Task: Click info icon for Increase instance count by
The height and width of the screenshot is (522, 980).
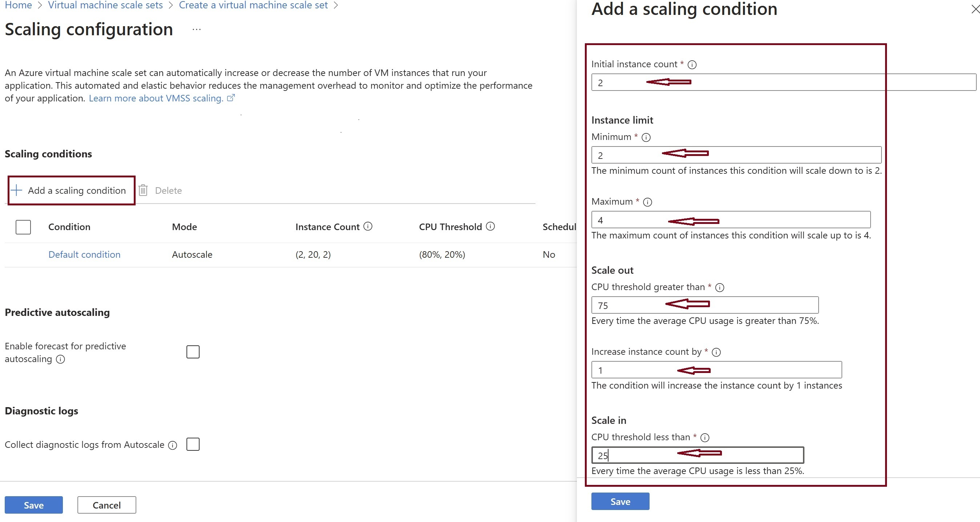Action: [x=716, y=352]
